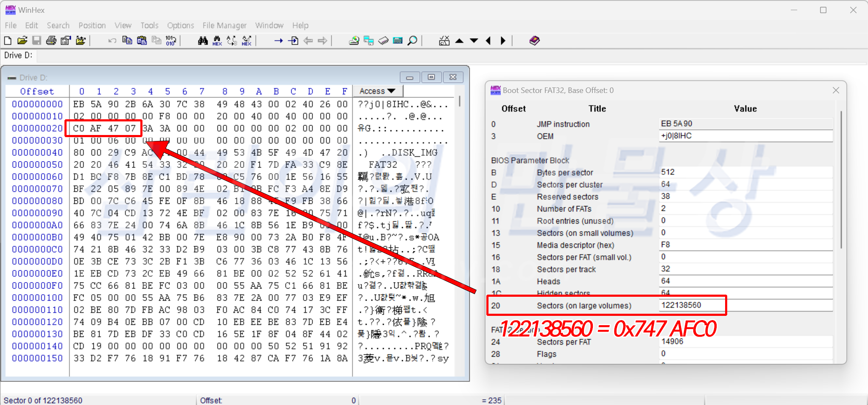This screenshot has width=868, height=405.
Task: Edit the Media descriptor hex value
Action: [x=746, y=245]
